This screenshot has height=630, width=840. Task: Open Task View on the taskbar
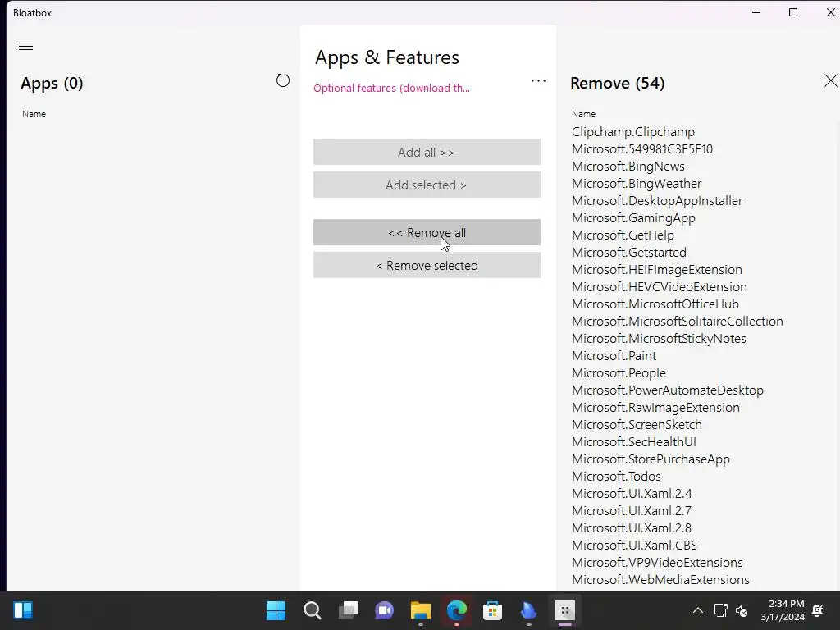tap(348, 610)
